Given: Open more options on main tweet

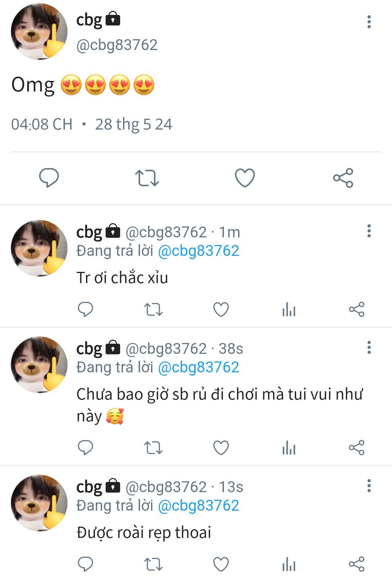Looking at the screenshot, I should (369, 22).
